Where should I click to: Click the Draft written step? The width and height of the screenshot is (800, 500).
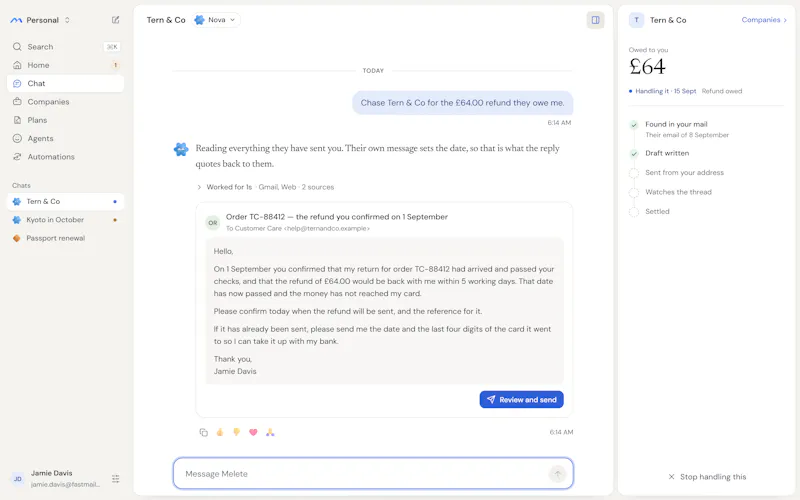click(667, 153)
